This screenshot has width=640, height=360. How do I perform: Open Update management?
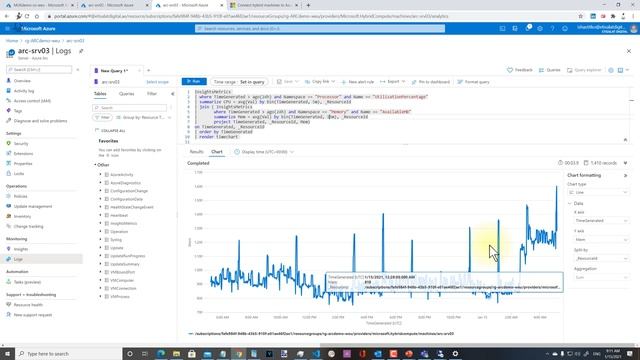click(x=33, y=207)
